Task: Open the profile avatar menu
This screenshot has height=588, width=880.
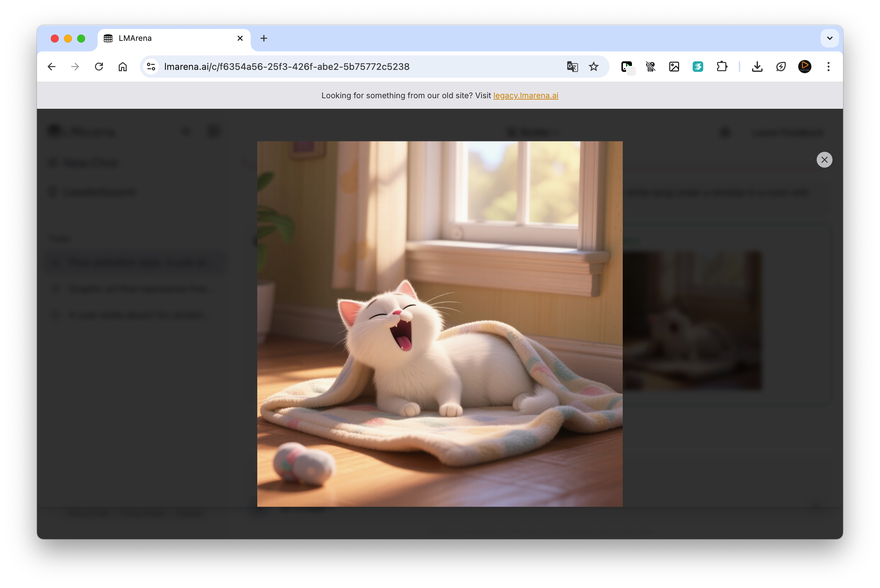Action: (x=804, y=67)
